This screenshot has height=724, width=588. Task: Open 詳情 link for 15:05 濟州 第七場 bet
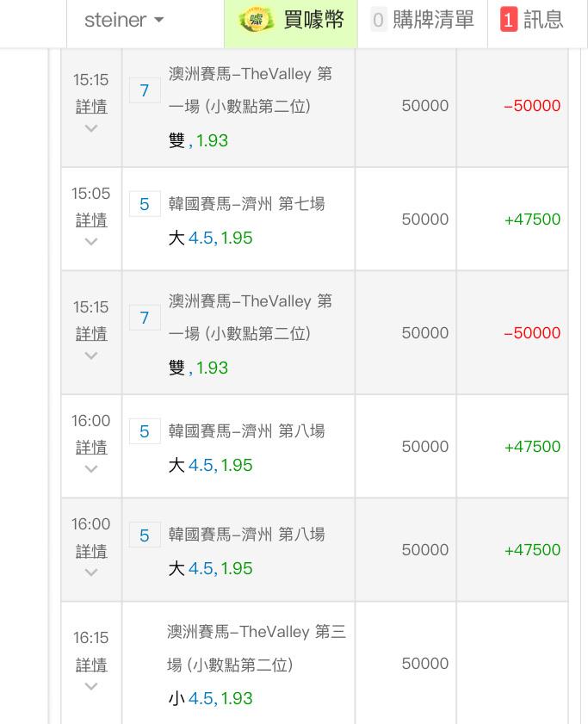pos(91,220)
